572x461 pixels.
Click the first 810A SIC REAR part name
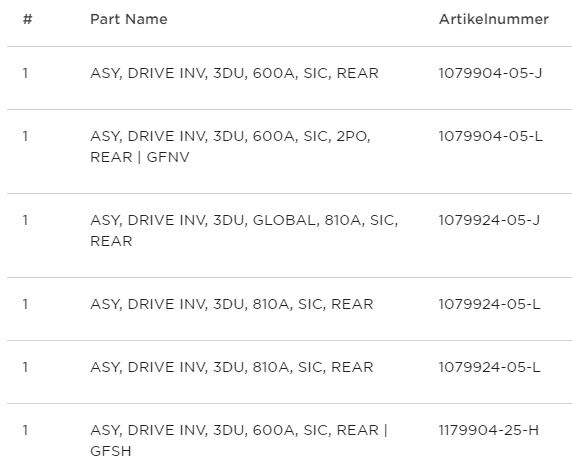(x=232, y=304)
